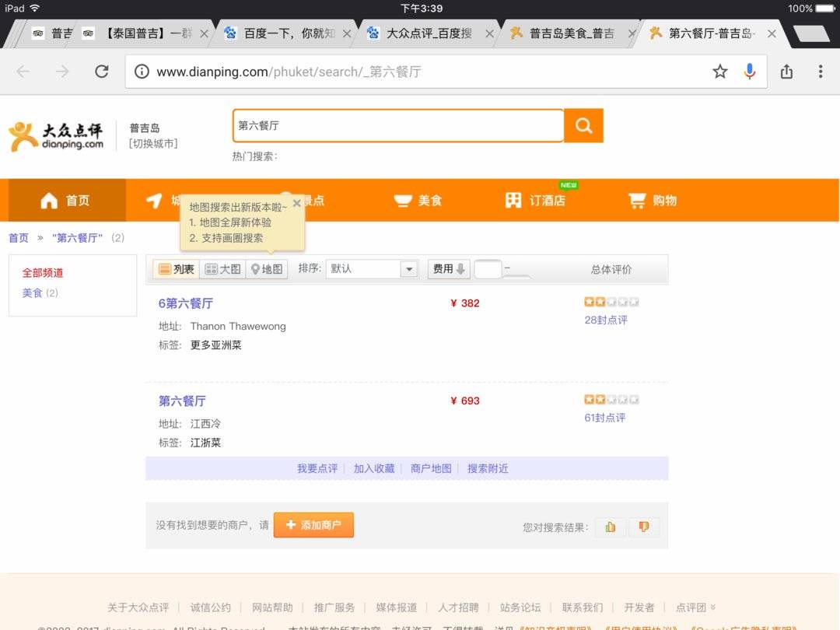This screenshot has width=840, height=630.
Task: Open the 28封点评 reviews link
Action: tap(606, 320)
